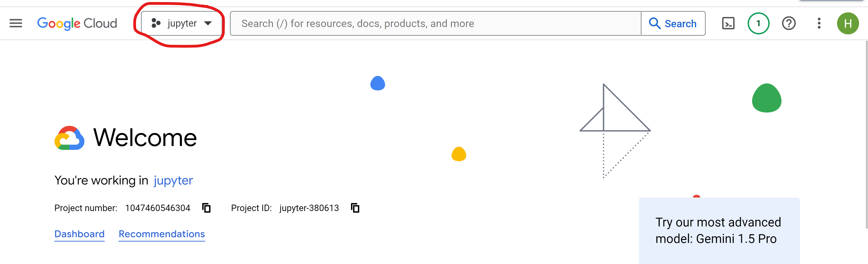Click the Gemini 1.5 Pro promo card
868x264 pixels.
pyautogui.click(x=719, y=230)
